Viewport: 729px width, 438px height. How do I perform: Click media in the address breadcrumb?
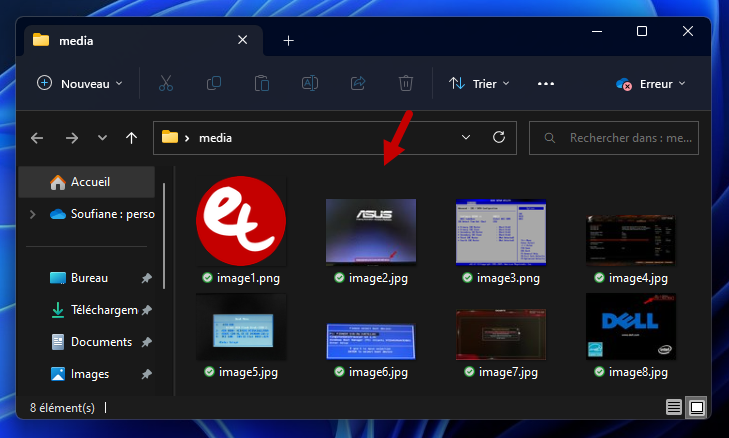(215, 138)
